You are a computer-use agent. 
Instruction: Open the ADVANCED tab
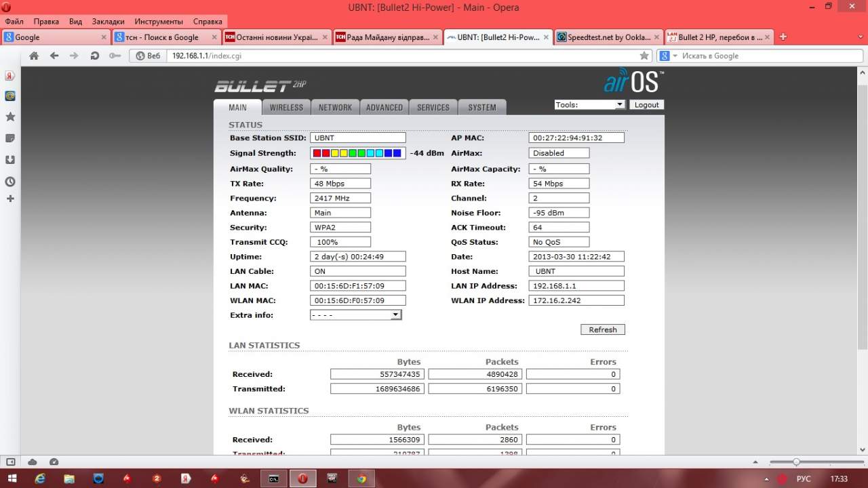[384, 107]
